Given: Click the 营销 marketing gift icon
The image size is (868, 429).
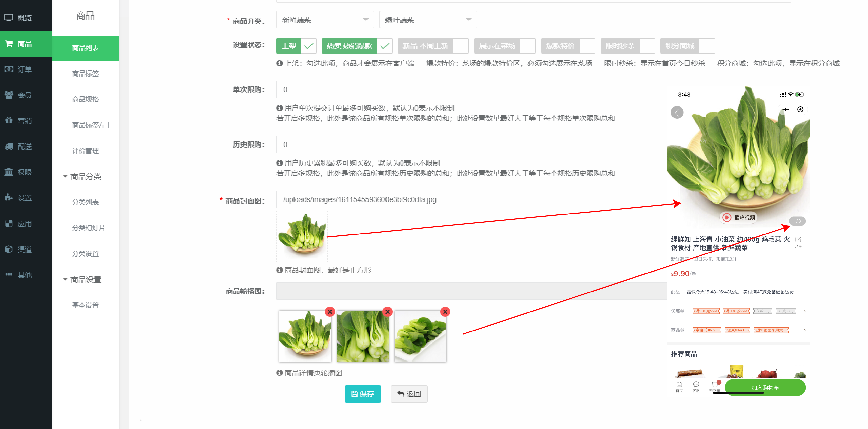Looking at the screenshot, I should tap(9, 120).
